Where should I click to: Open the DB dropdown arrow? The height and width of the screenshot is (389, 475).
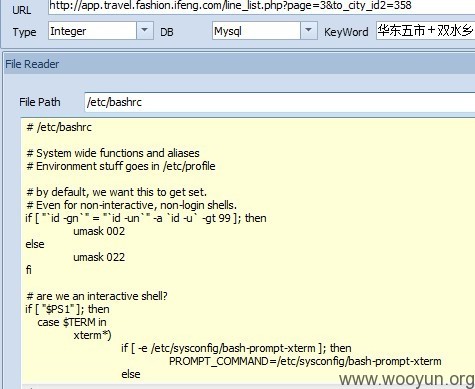pyautogui.click(x=309, y=31)
